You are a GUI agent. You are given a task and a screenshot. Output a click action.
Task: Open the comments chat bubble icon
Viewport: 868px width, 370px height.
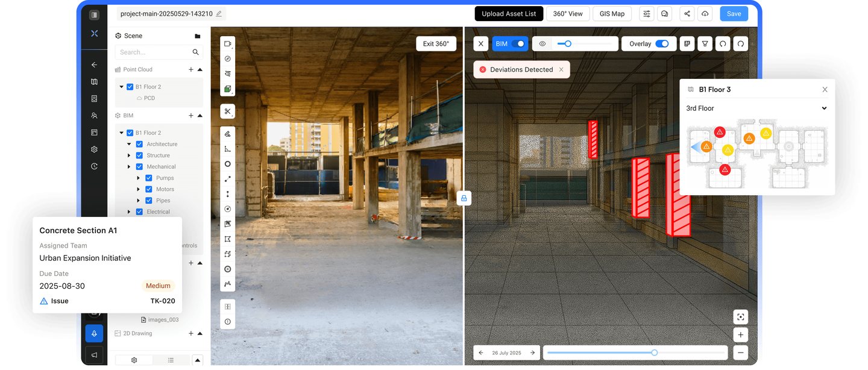tap(664, 13)
